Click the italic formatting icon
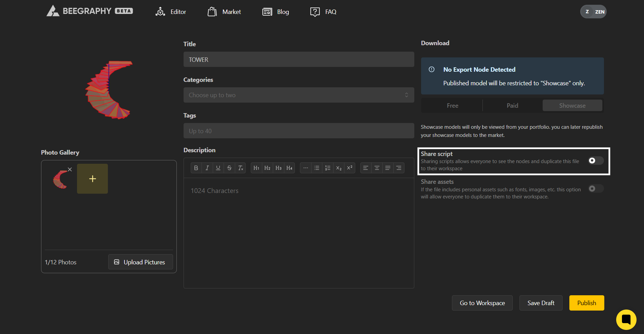The height and width of the screenshot is (334, 644). pyautogui.click(x=207, y=168)
